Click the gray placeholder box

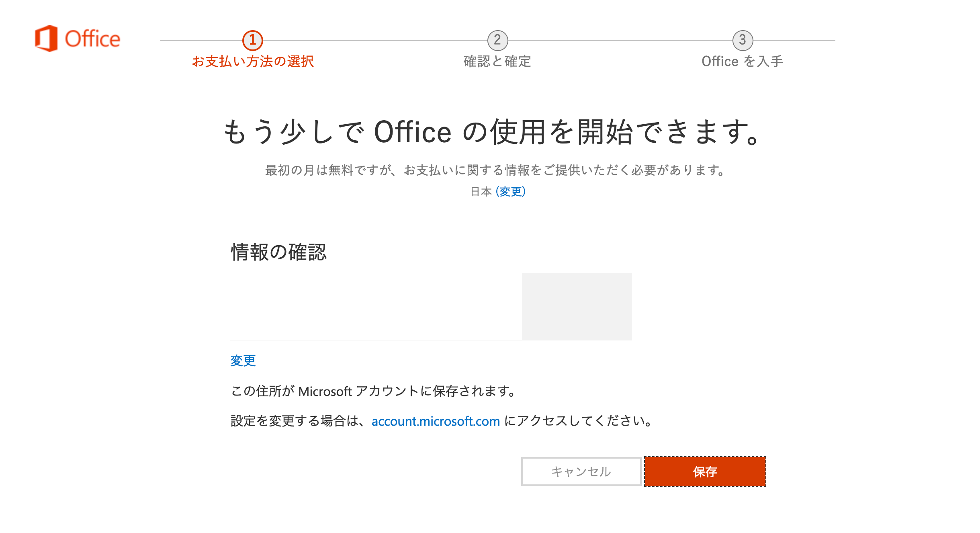click(577, 307)
